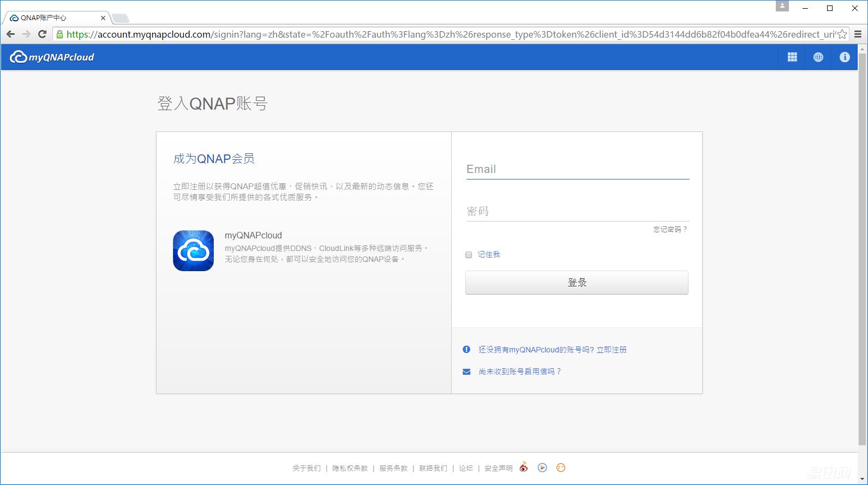Click the envelope icon near activation email link

tap(466, 372)
